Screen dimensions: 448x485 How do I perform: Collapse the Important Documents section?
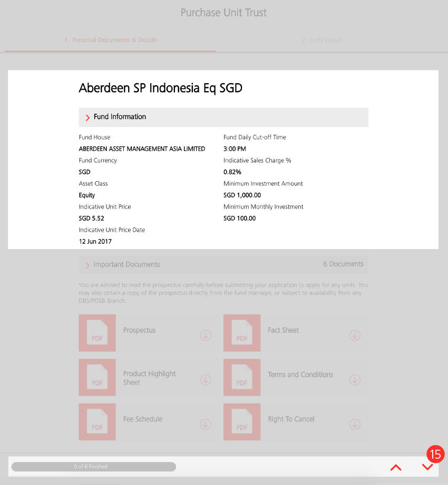(x=223, y=265)
